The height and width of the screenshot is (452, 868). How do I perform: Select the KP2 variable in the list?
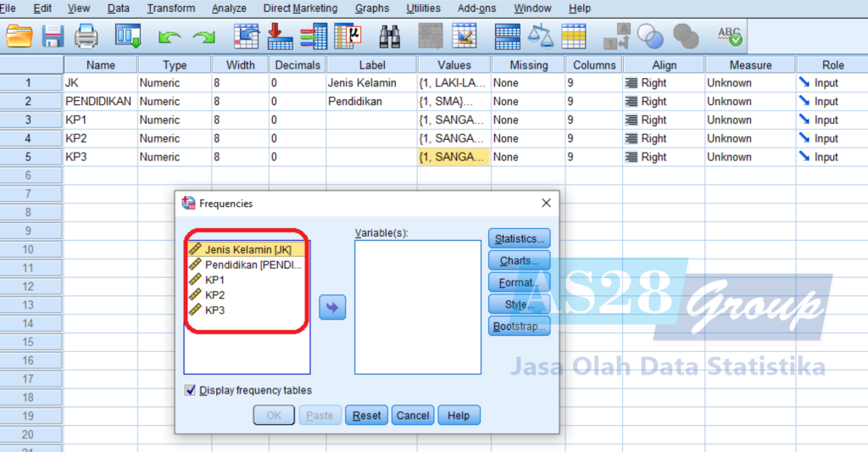coord(214,295)
